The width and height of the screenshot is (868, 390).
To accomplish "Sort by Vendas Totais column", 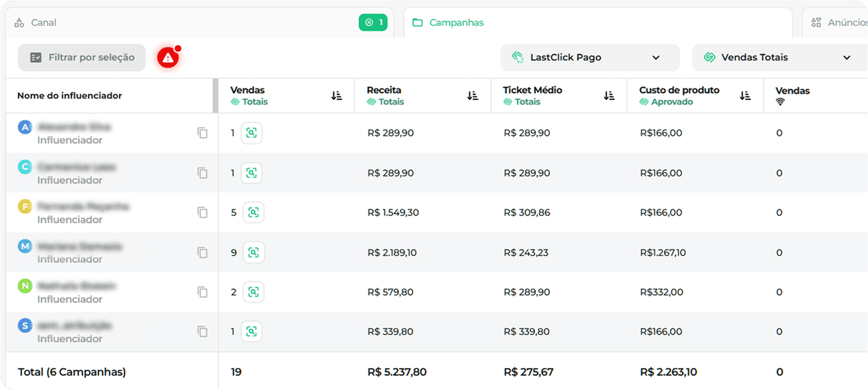I will pos(336,96).
